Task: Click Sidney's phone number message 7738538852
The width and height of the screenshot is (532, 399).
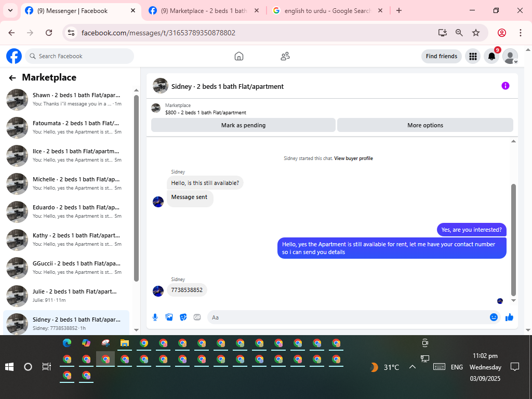Action: click(187, 290)
